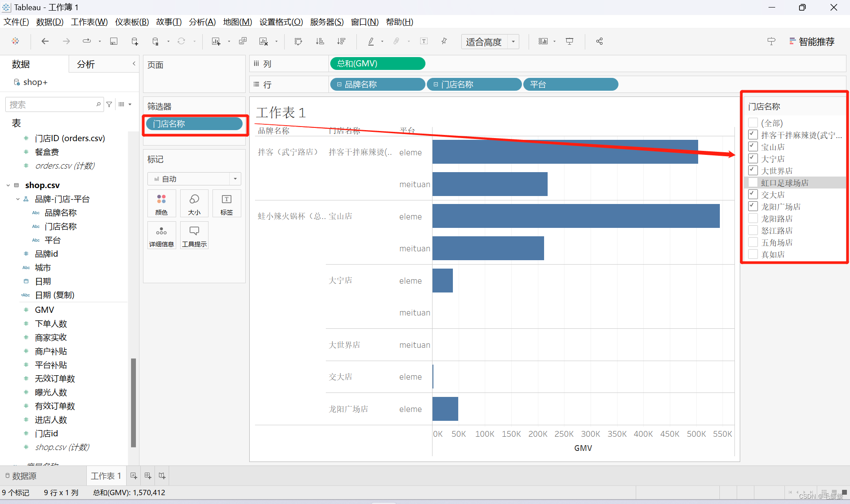Screen dimensions: 850x504
Task: Open the highlight dropdown arrow
Action: pos(382,41)
